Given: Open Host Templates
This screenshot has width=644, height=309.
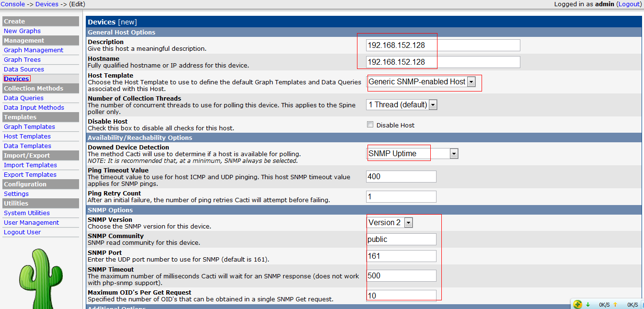Looking at the screenshot, I should coord(27,137).
